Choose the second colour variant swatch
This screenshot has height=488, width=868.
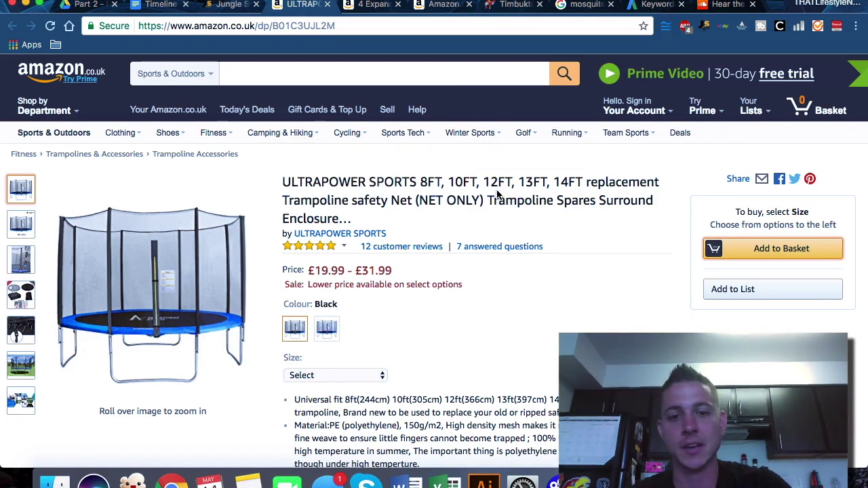(326, 329)
